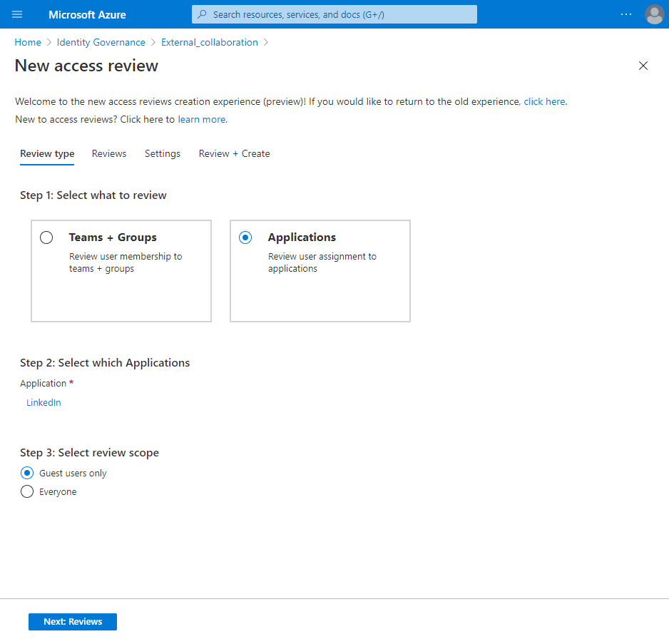This screenshot has height=644, width=669.
Task: Open the LinkedIn application selection
Action: click(44, 402)
